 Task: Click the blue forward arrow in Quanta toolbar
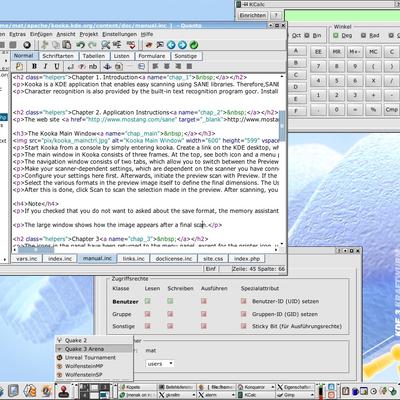pyautogui.click(x=182, y=45)
